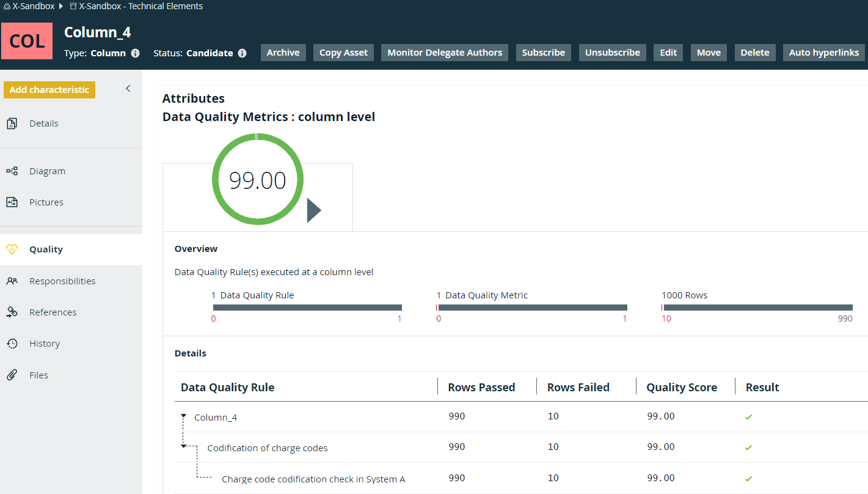
Task: Click the X-Sandbox breadcrumb link
Action: click(32, 6)
